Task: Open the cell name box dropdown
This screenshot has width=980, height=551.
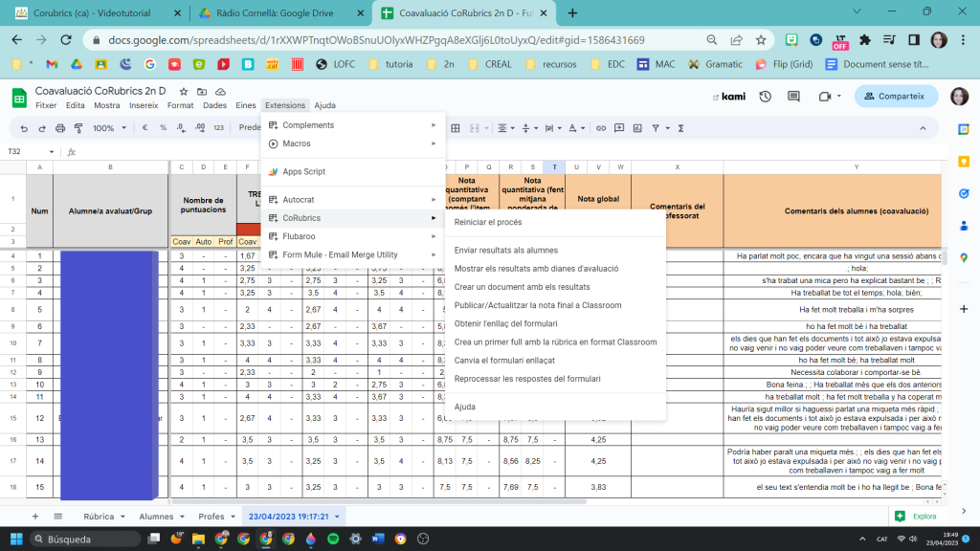Action: click(53, 152)
